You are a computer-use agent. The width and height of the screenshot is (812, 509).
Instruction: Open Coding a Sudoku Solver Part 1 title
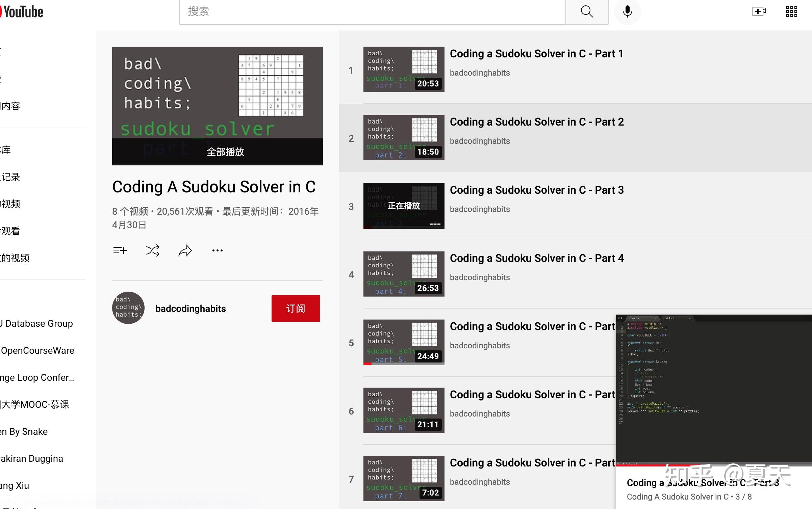[536, 54]
